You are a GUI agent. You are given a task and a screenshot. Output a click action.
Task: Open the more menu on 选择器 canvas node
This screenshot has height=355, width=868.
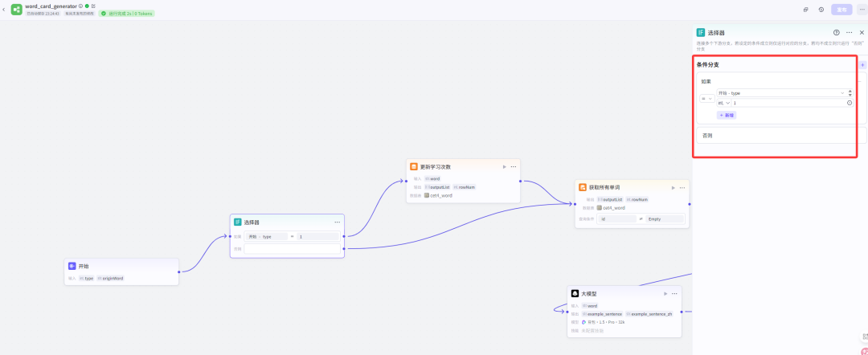[338, 222]
